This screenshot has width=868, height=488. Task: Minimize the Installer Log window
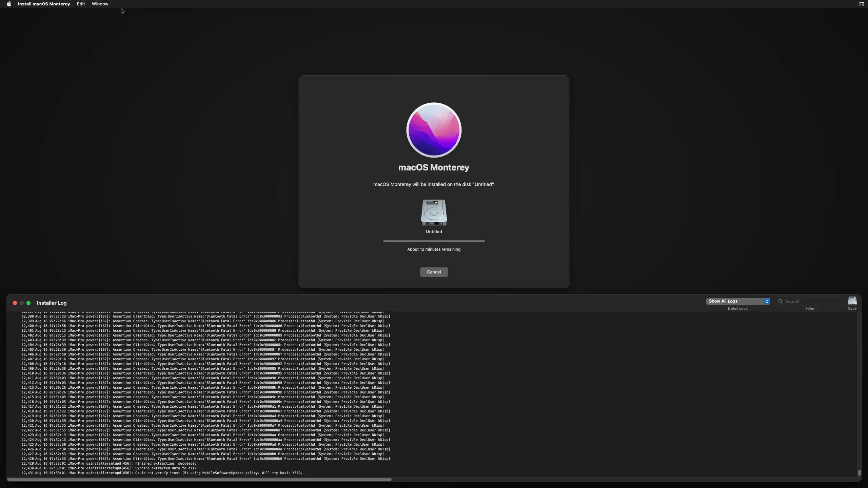tap(22, 303)
